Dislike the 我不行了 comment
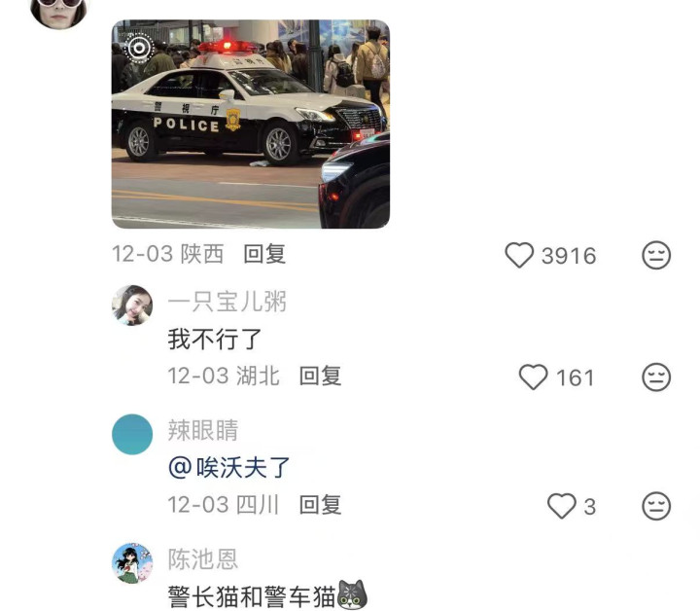 656,377
